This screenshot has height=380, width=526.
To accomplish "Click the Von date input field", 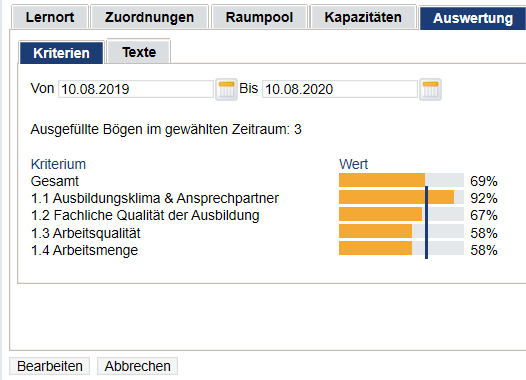I will coord(136,89).
